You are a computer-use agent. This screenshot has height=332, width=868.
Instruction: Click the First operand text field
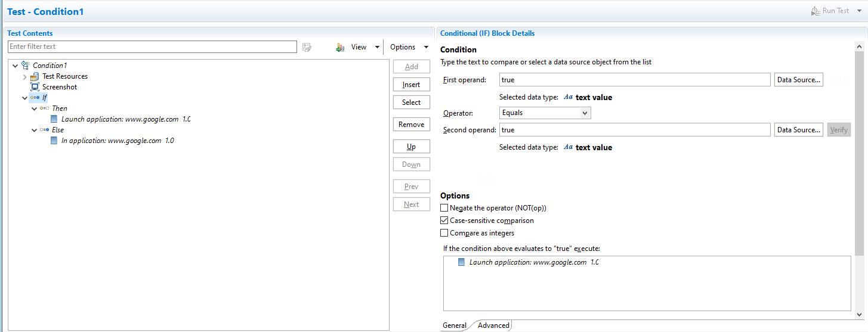tap(635, 80)
